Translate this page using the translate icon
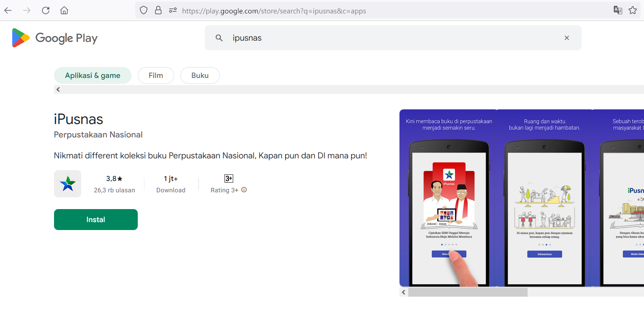The height and width of the screenshot is (313, 644). click(x=618, y=10)
